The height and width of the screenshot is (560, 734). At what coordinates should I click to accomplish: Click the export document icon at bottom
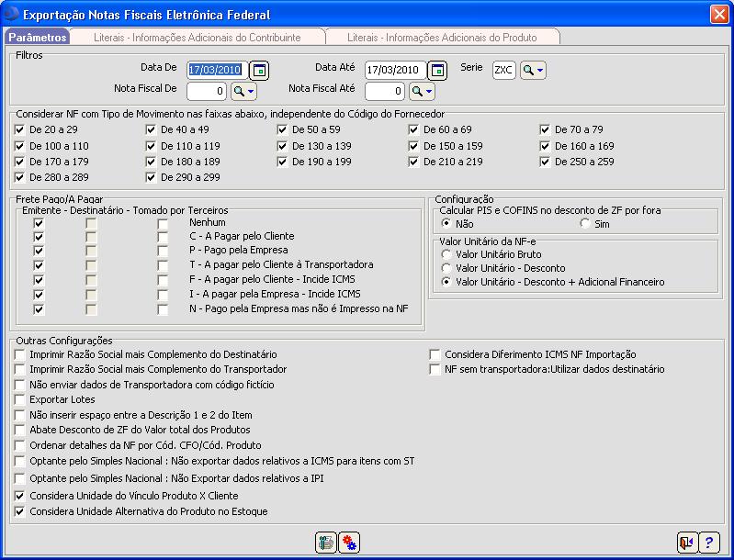(326, 543)
